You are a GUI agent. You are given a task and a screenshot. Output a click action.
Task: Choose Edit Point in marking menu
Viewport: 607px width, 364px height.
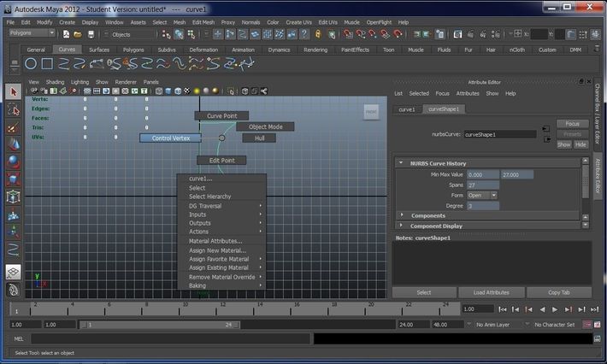(x=221, y=160)
